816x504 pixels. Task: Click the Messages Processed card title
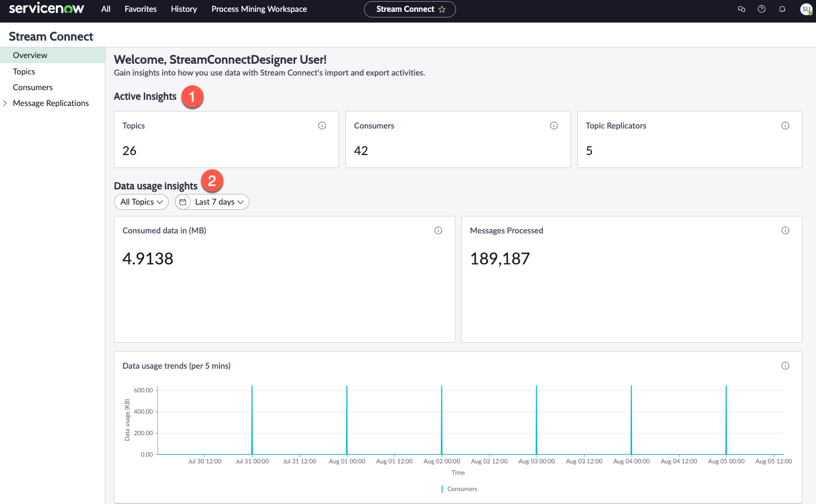click(x=506, y=231)
